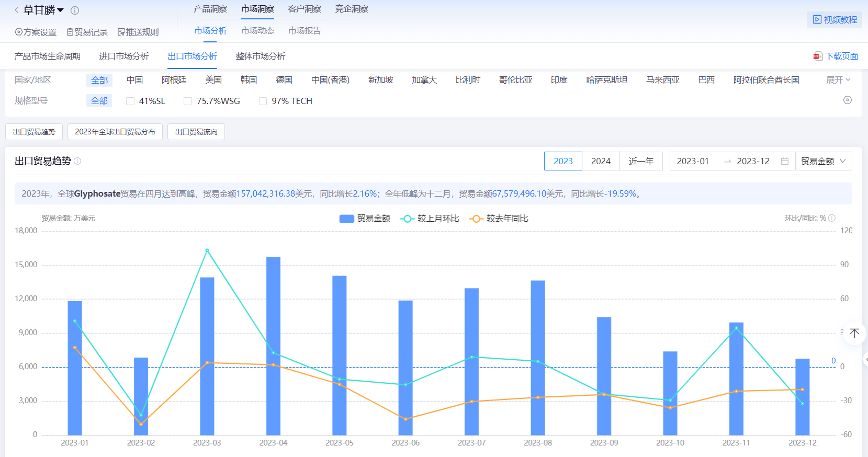Open 出口市场分析 tab

click(x=193, y=56)
